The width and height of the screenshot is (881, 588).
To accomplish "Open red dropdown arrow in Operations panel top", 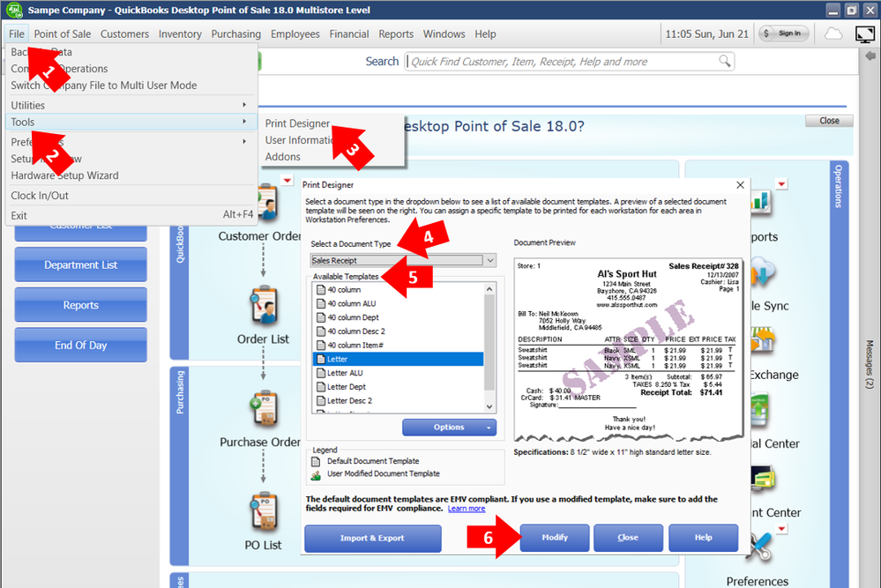I will 781,184.
